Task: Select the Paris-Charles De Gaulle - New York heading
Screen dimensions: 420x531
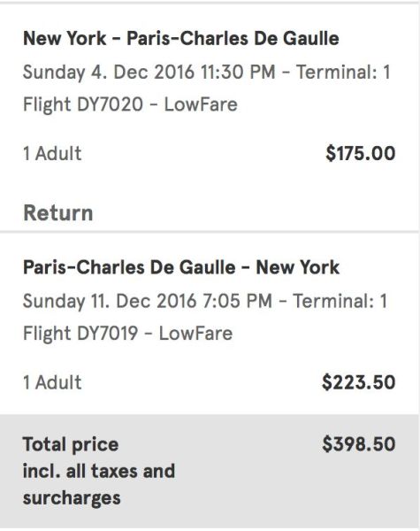Action: tap(181, 267)
